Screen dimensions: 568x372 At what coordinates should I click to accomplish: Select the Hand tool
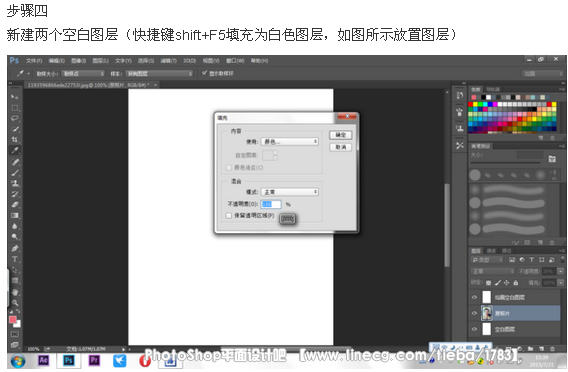tap(14, 292)
